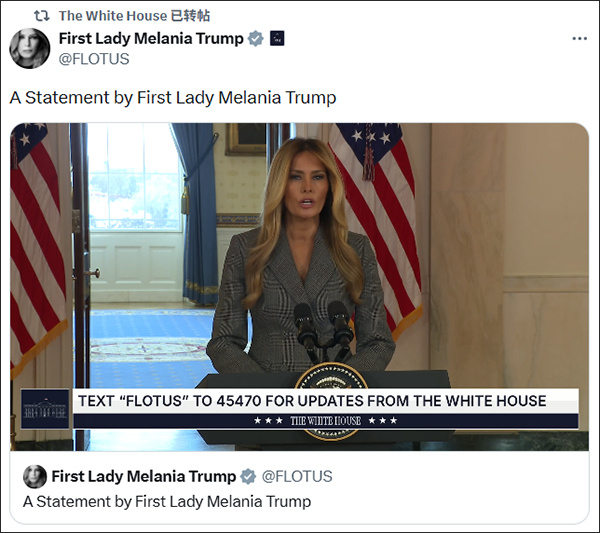
Task: Open The White House reposted link
Action: tap(134, 16)
